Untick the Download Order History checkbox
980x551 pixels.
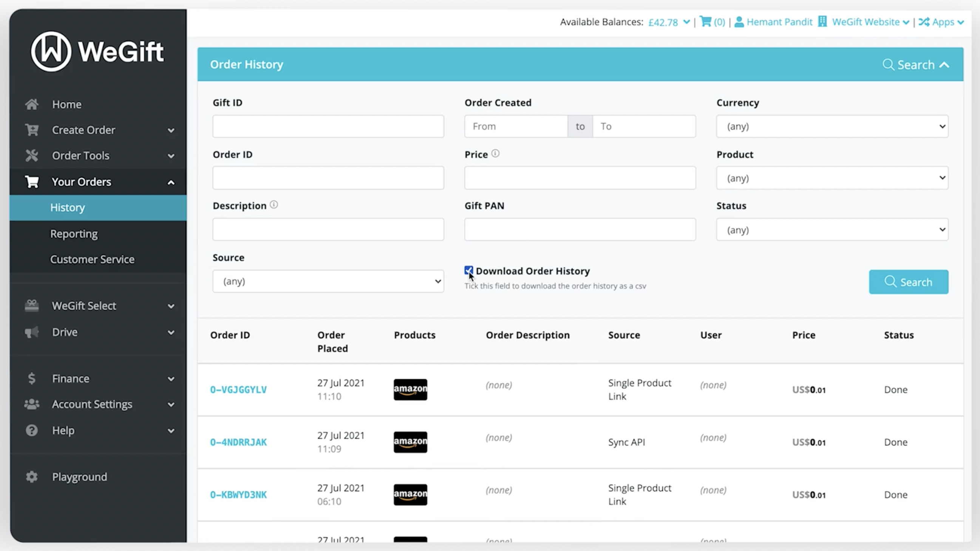468,271
